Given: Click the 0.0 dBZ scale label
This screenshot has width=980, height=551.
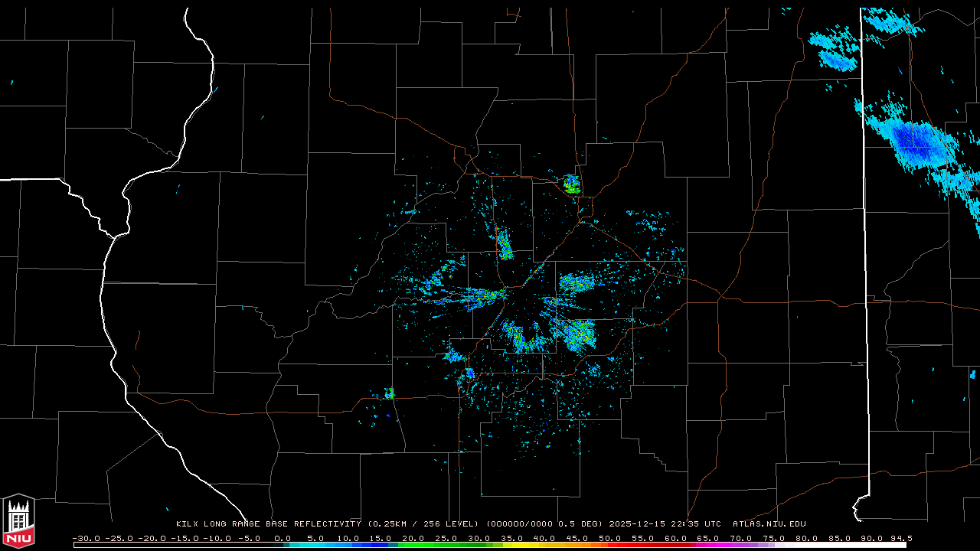Looking at the screenshot, I should point(283,538).
